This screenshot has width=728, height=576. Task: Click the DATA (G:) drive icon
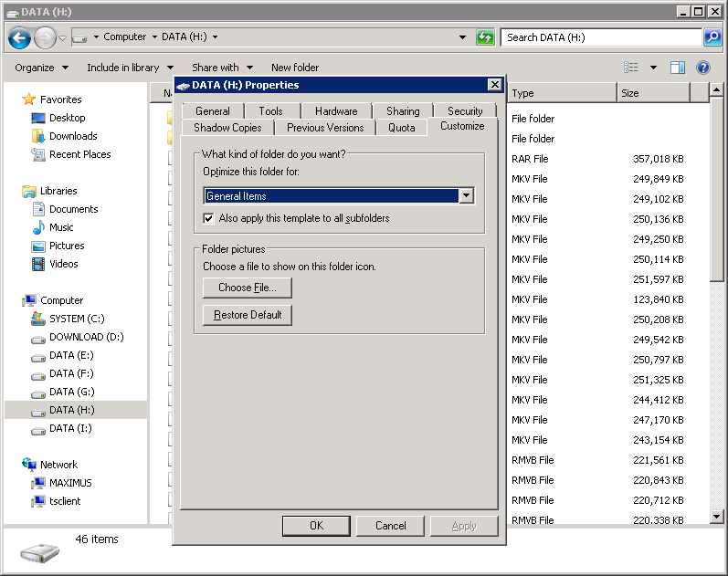point(38,393)
